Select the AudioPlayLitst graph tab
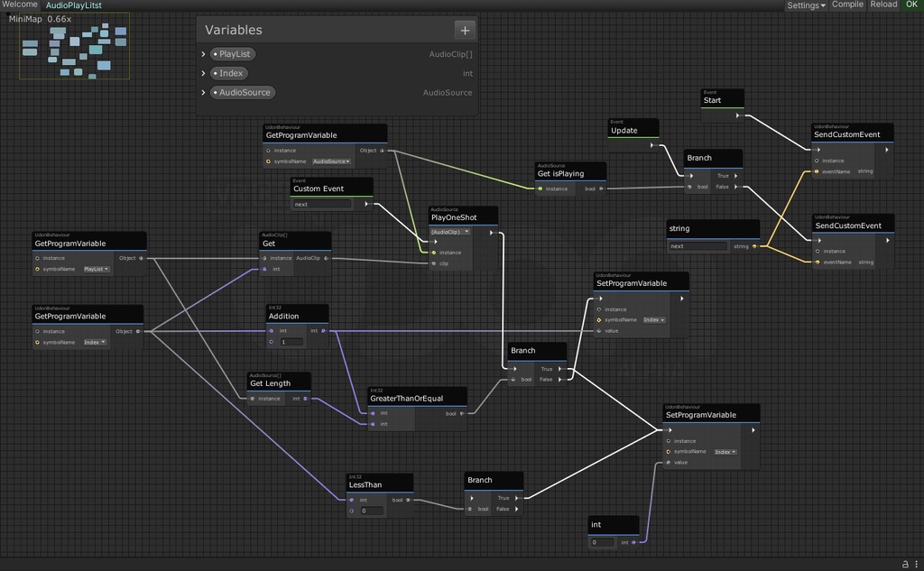The width and height of the screenshot is (924, 571). pyautogui.click(x=76, y=5)
